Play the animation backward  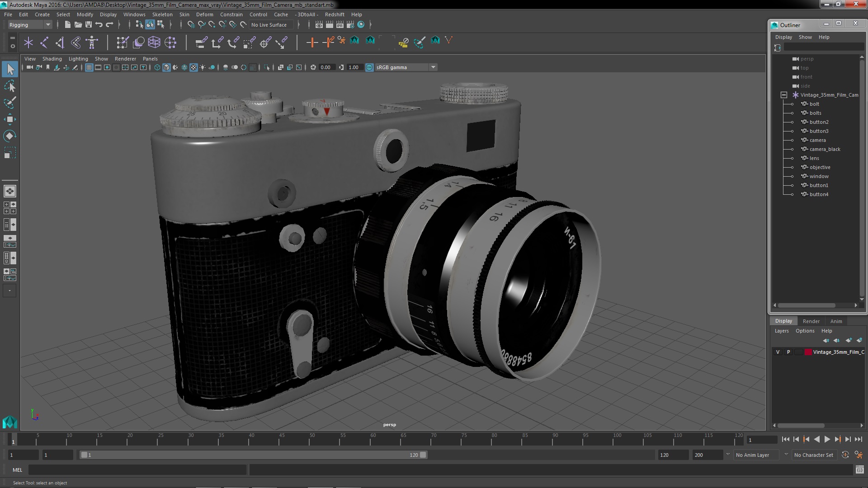coord(816,439)
